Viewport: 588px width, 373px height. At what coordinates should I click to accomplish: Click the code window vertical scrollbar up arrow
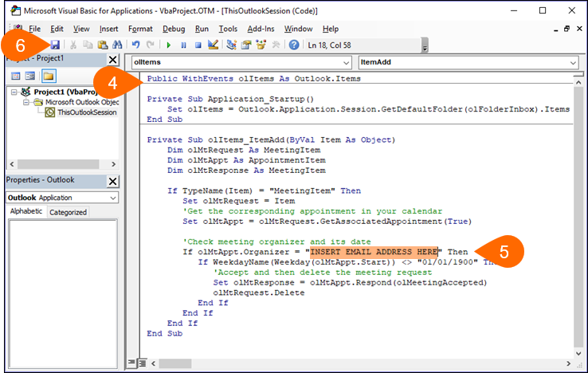pos(578,82)
